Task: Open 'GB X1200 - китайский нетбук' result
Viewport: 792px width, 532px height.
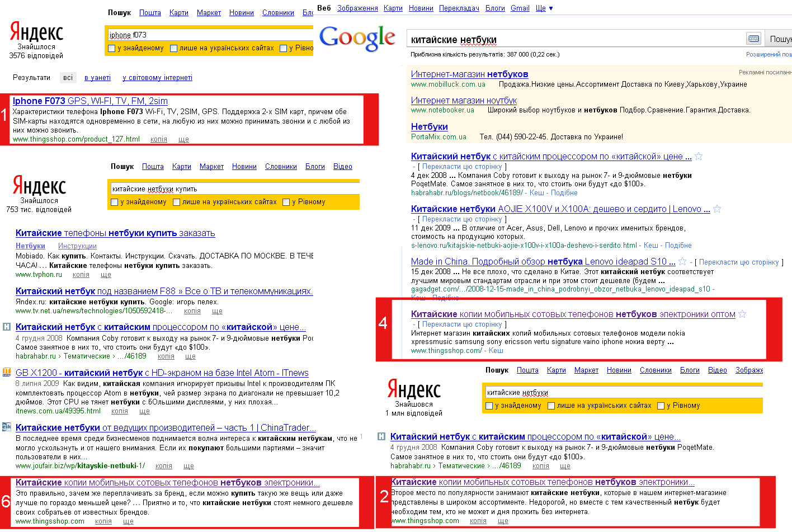Action: 162,373
